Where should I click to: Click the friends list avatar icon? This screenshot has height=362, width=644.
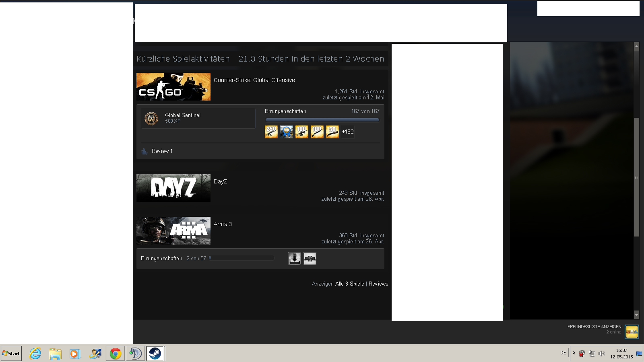632,332
